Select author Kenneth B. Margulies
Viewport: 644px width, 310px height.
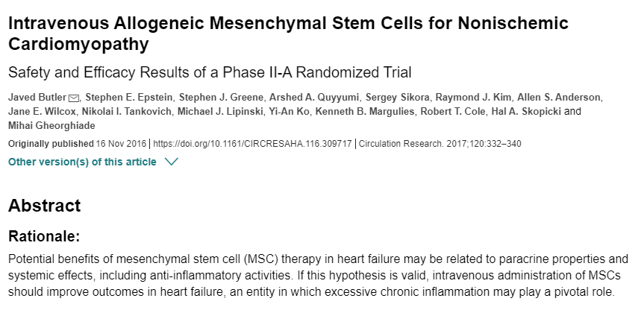(365, 112)
